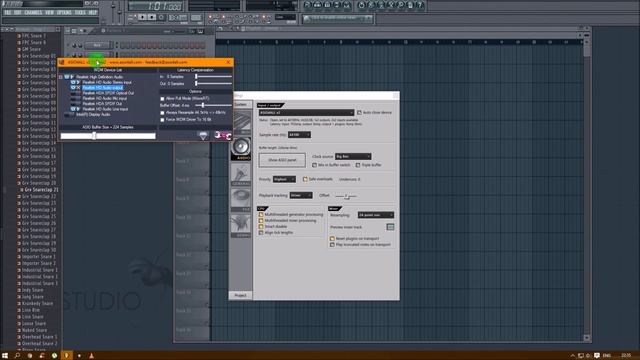Open Windows taskbar search
640x360 pixels.
point(17,356)
